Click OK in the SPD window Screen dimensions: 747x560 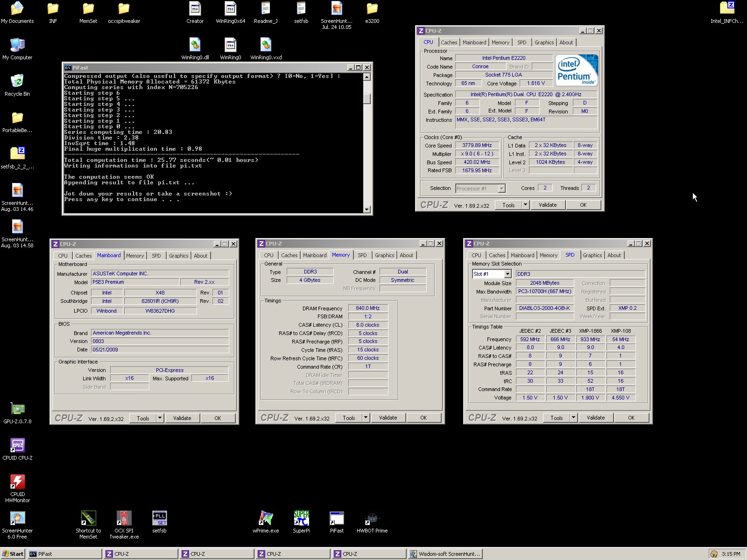[631, 418]
